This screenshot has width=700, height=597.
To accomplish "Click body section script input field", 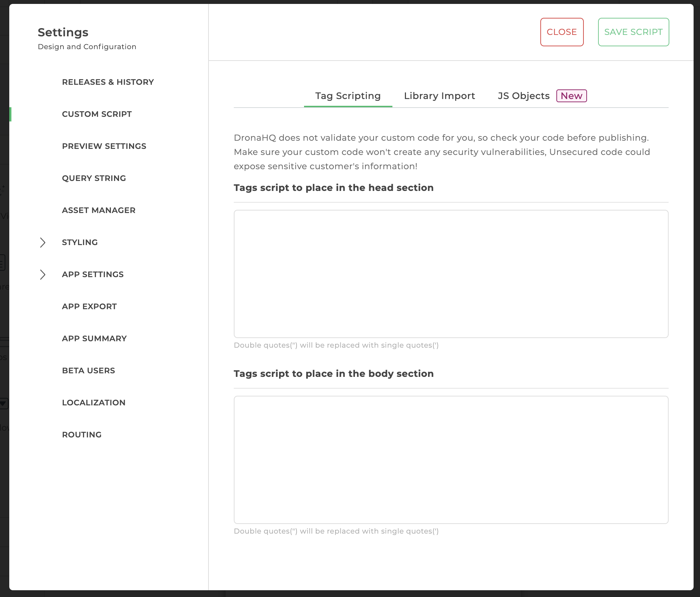I will coord(451,460).
